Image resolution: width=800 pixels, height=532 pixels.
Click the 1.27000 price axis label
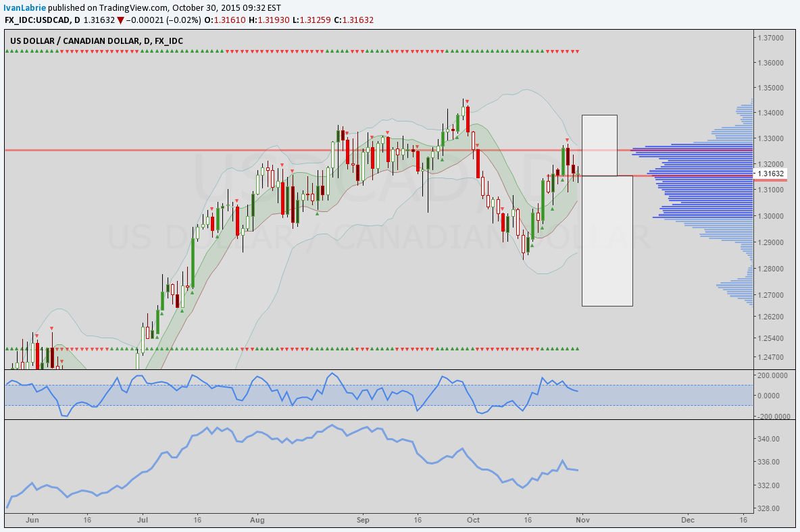pyautogui.click(x=770, y=294)
